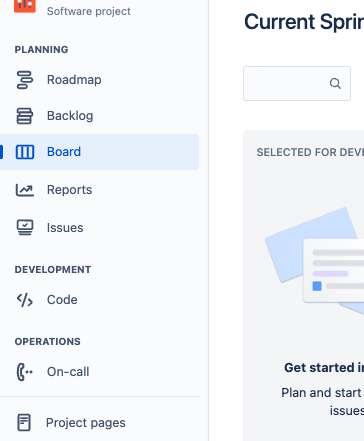Screen dimensions: 364x441
Task: Click the On-call phone icon
Action: [x=25, y=372]
